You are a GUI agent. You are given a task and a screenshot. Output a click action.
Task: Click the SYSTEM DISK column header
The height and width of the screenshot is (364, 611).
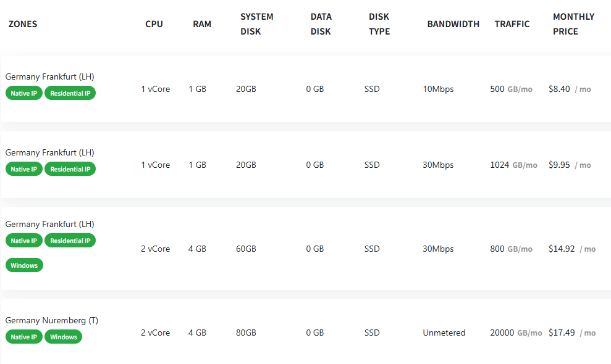(x=257, y=24)
